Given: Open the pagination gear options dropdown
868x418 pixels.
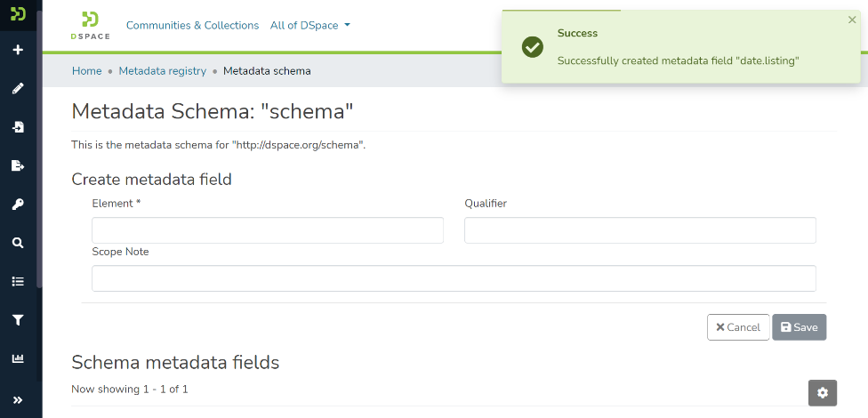Looking at the screenshot, I should 823,392.
